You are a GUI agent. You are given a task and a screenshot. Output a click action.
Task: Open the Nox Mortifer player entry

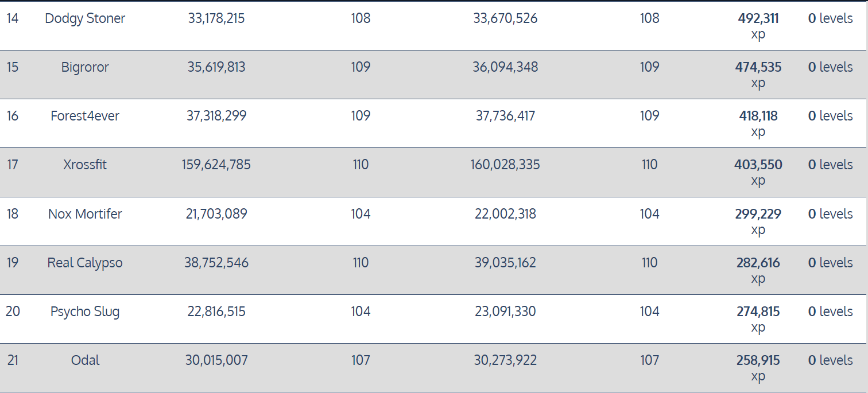click(x=85, y=214)
